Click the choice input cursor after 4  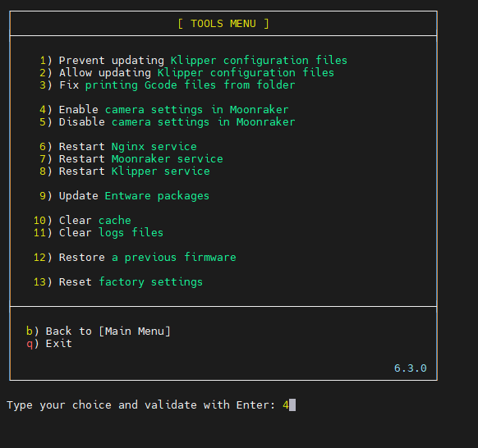[x=292, y=405]
